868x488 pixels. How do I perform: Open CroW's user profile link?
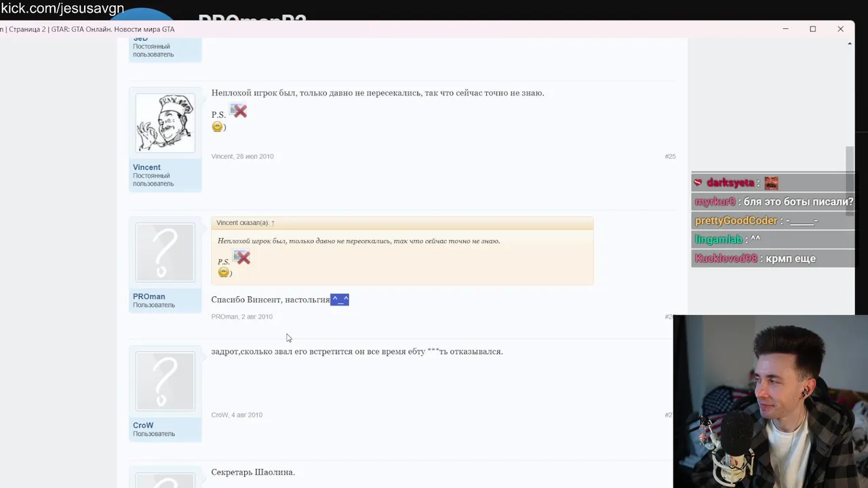pos(143,425)
